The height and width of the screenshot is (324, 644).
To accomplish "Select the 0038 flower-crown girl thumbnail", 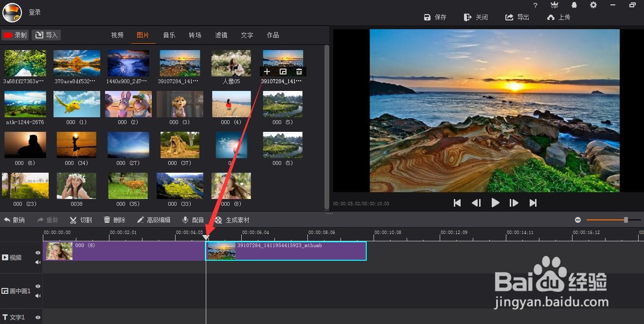I will (x=76, y=186).
